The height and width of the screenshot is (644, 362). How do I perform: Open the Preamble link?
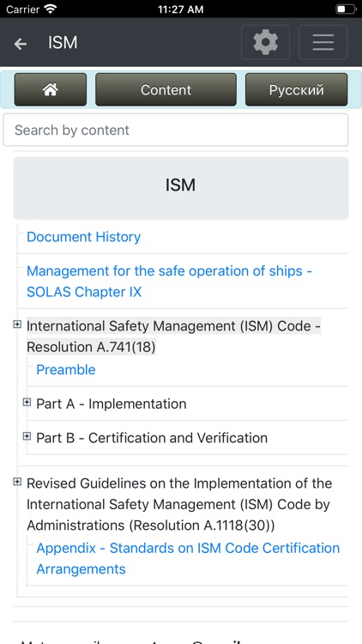tap(66, 369)
